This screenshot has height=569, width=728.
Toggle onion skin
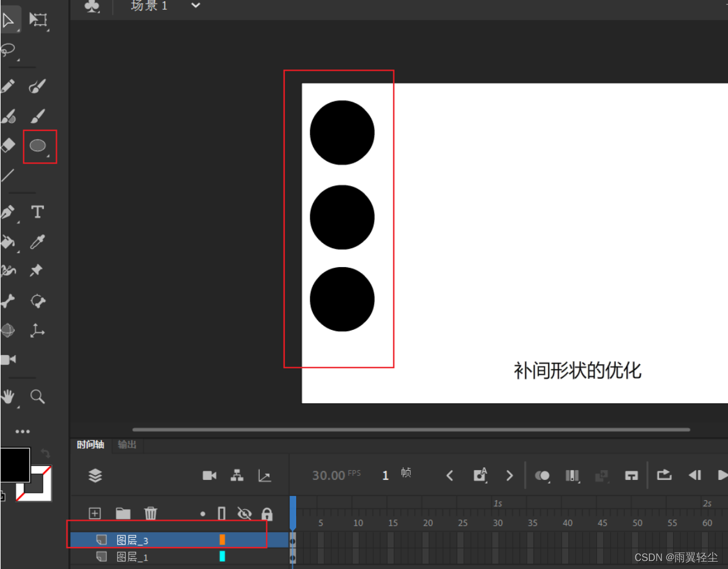click(x=542, y=476)
